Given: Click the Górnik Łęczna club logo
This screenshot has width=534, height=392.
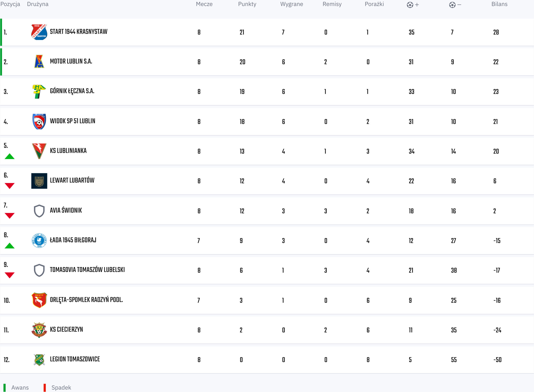Looking at the screenshot, I should coord(39,91).
